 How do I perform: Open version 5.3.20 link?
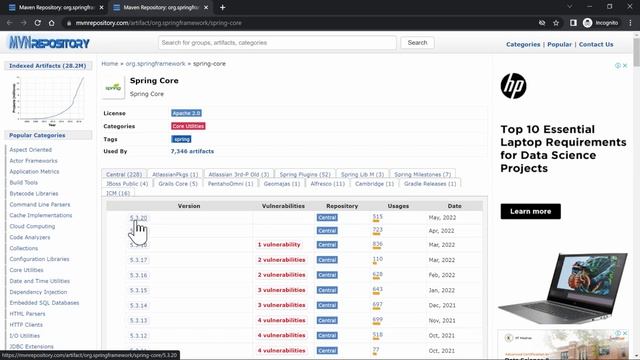tap(138, 218)
